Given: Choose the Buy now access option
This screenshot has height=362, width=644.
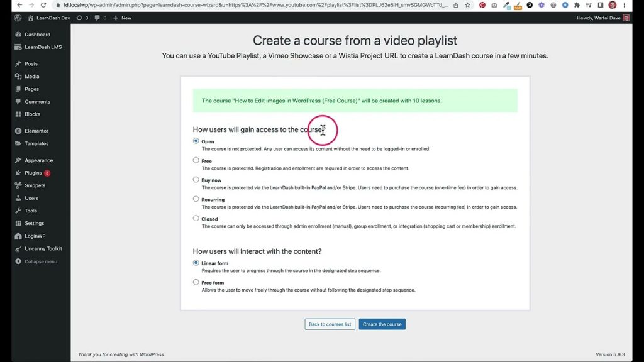Looking at the screenshot, I should (196, 180).
